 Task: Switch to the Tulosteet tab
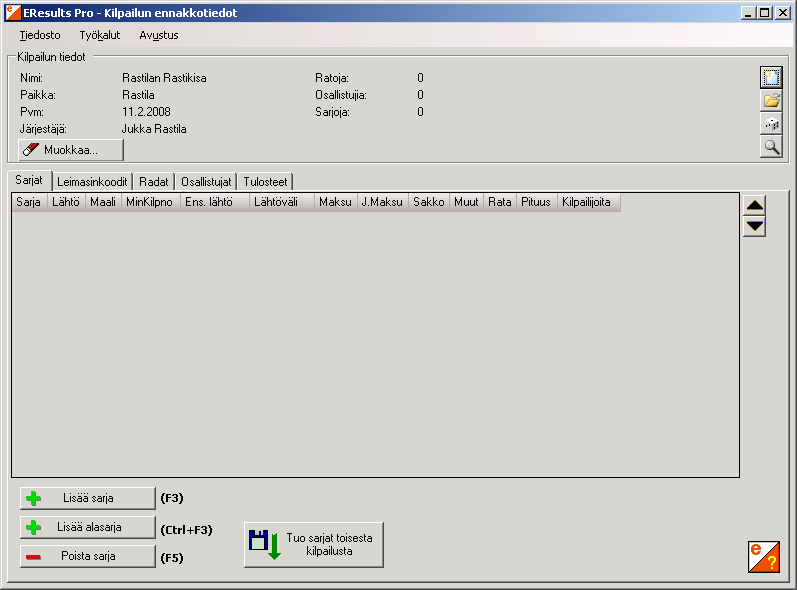pyautogui.click(x=265, y=182)
